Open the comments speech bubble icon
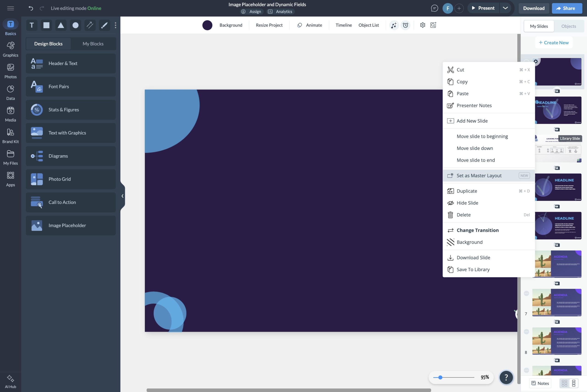Screen dimensions: 587x392 tap(434, 8)
